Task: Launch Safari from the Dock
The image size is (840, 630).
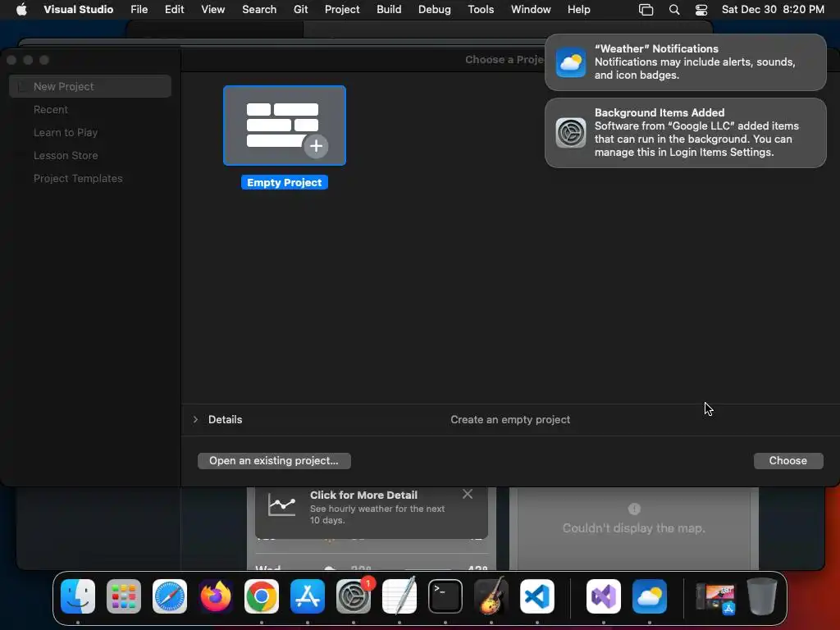Action: click(x=170, y=596)
